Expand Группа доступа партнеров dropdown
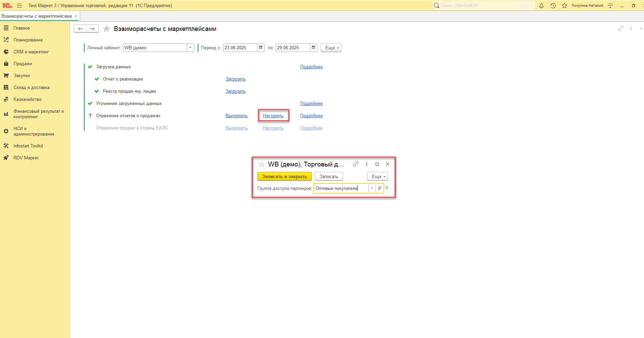Viewport: 644px width, 338px height. pyautogui.click(x=372, y=188)
